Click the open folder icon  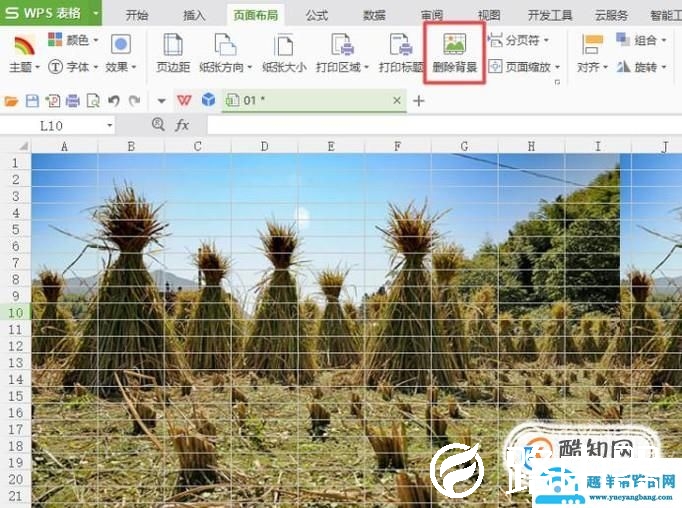point(11,101)
